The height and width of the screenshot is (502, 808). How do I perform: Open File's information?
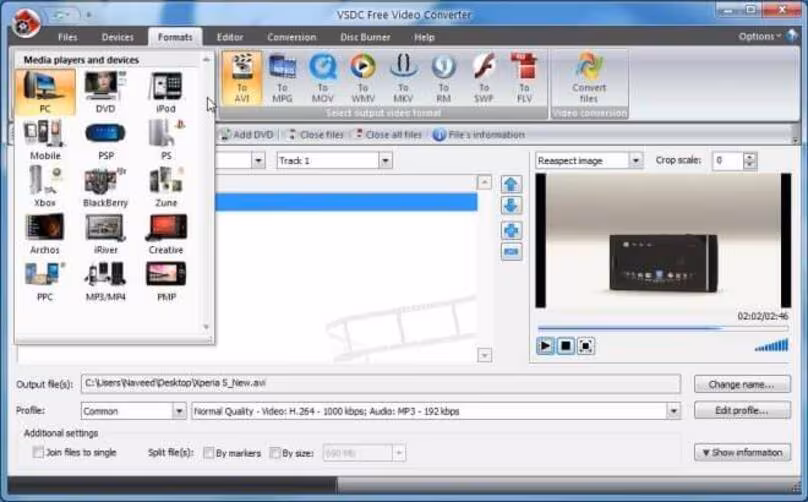click(479, 135)
